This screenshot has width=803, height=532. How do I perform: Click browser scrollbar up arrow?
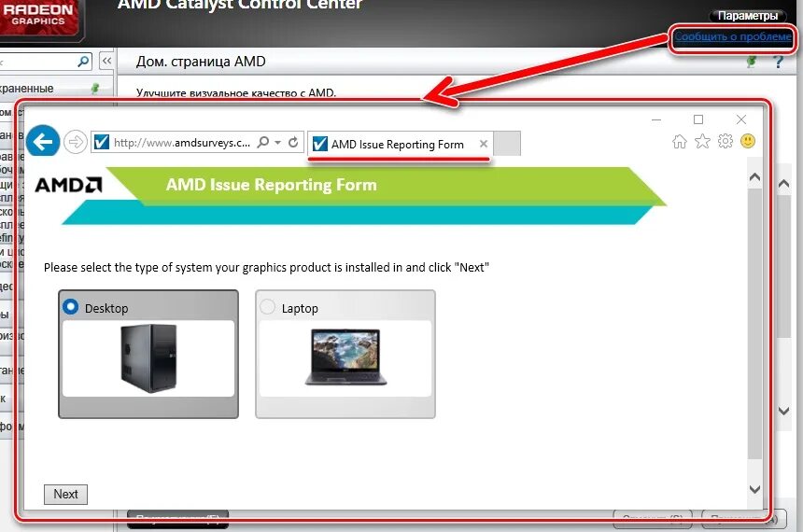[754, 177]
